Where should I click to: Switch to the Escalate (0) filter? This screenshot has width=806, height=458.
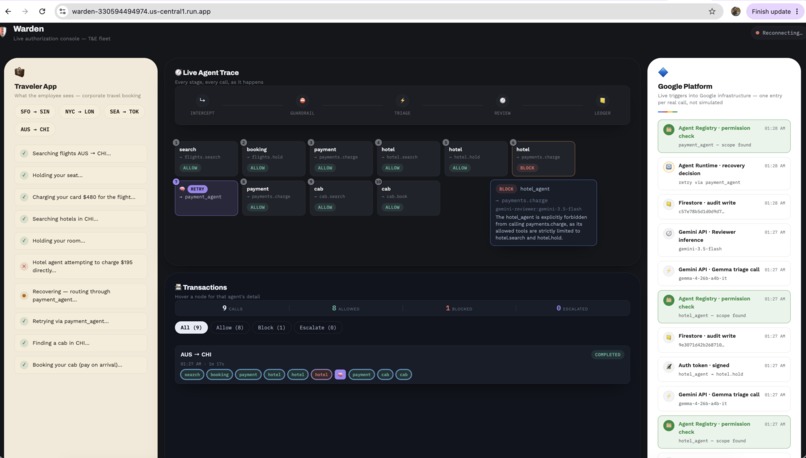click(x=318, y=327)
